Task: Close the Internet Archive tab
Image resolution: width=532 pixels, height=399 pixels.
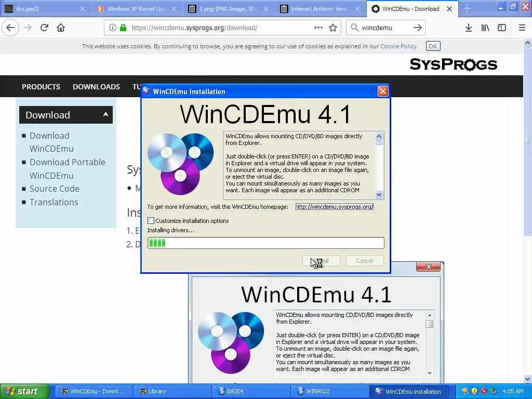Action: tap(357, 9)
